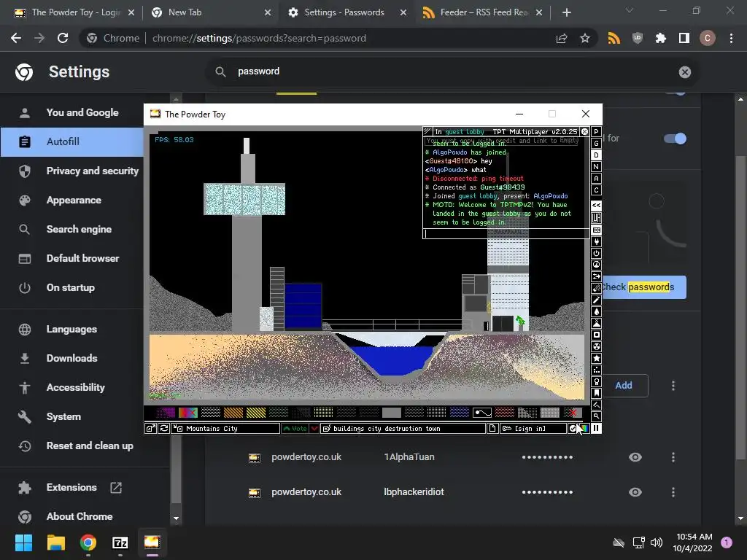This screenshot has width=747, height=560.
Task: Switch to Alternate display with A button
Action: point(596,178)
